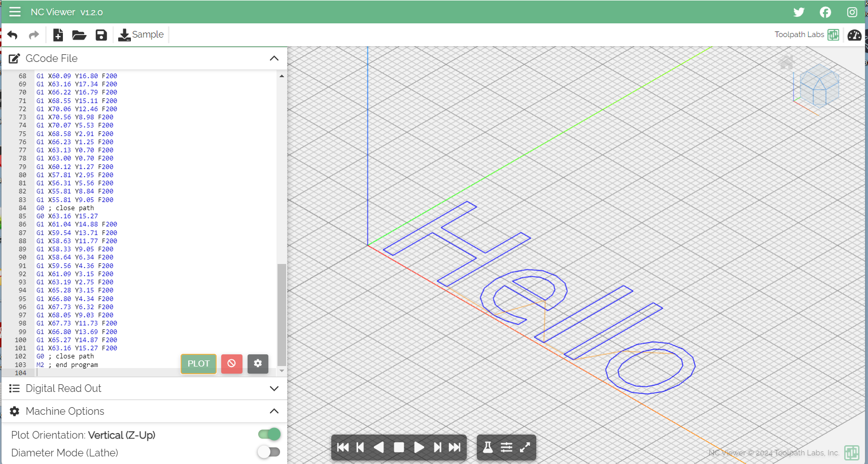868x464 pixels.
Task: Collapse the Machine Options section
Action: pyautogui.click(x=274, y=411)
